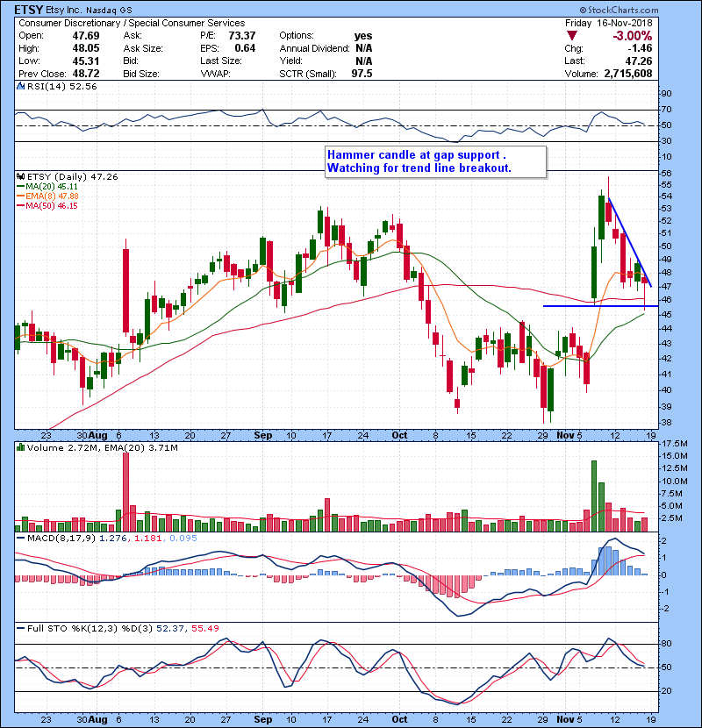Click the 'Nasdaq GS' exchange label
702x728 pixels.
[x=109, y=10]
